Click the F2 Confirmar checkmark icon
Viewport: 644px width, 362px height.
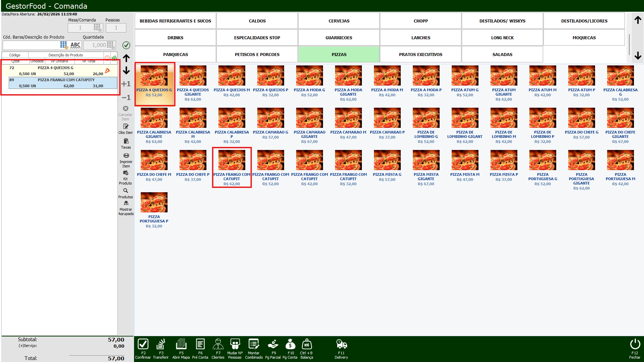[143, 344]
